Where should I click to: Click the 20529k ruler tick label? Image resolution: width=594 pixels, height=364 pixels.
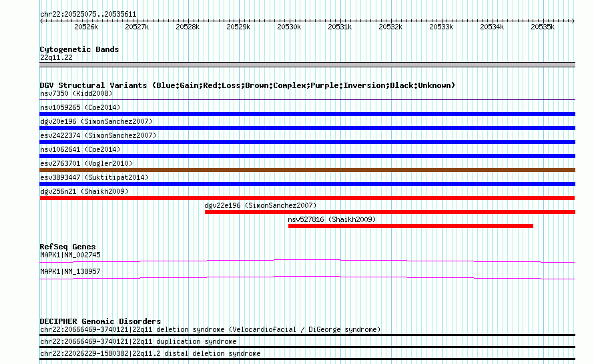(x=238, y=27)
